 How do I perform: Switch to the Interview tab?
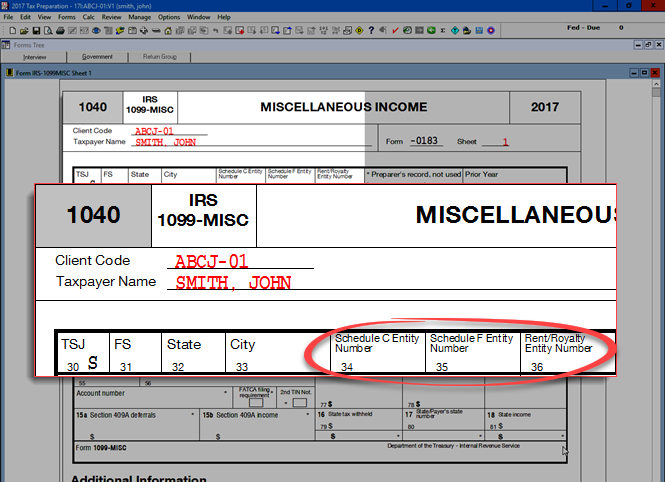34,58
